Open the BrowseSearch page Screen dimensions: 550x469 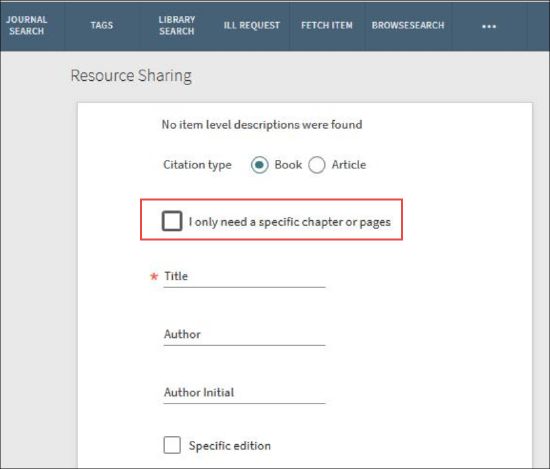click(408, 25)
